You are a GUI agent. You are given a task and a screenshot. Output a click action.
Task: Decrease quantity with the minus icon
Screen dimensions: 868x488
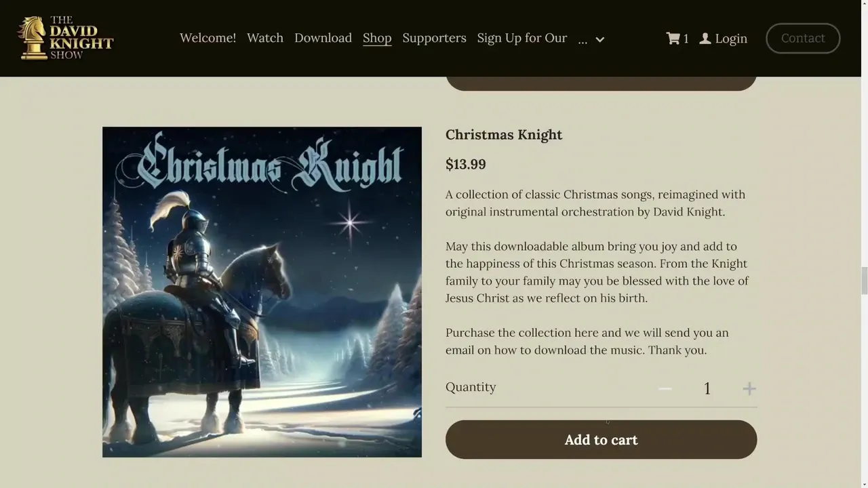pos(665,388)
